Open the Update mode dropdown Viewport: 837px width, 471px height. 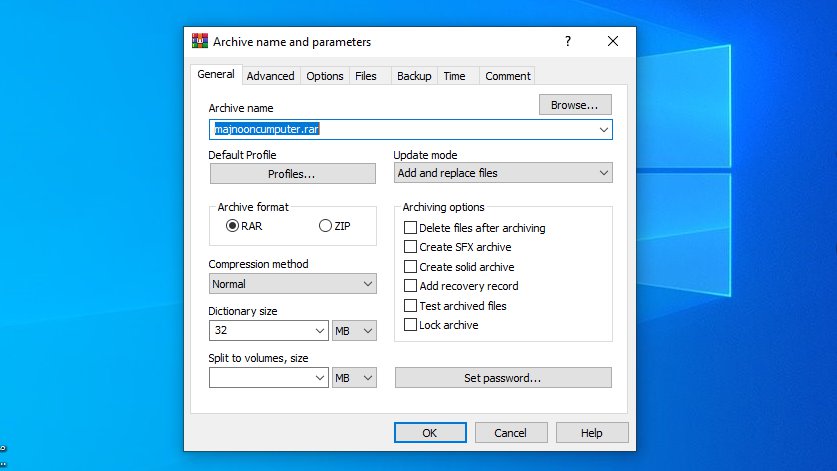503,173
